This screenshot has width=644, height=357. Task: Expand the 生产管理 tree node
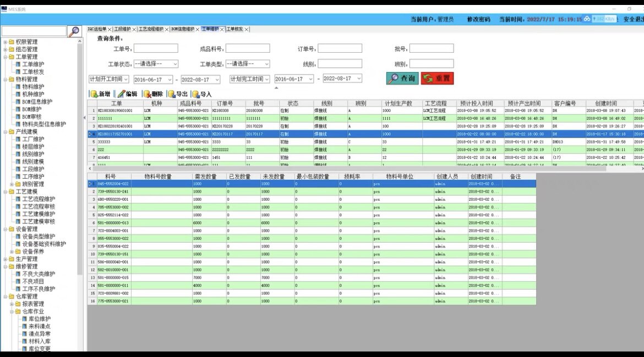(6, 259)
